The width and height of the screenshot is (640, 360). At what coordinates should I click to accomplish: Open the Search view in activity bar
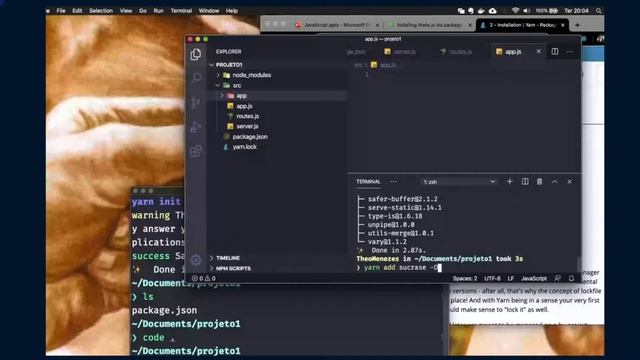(196, 78)
